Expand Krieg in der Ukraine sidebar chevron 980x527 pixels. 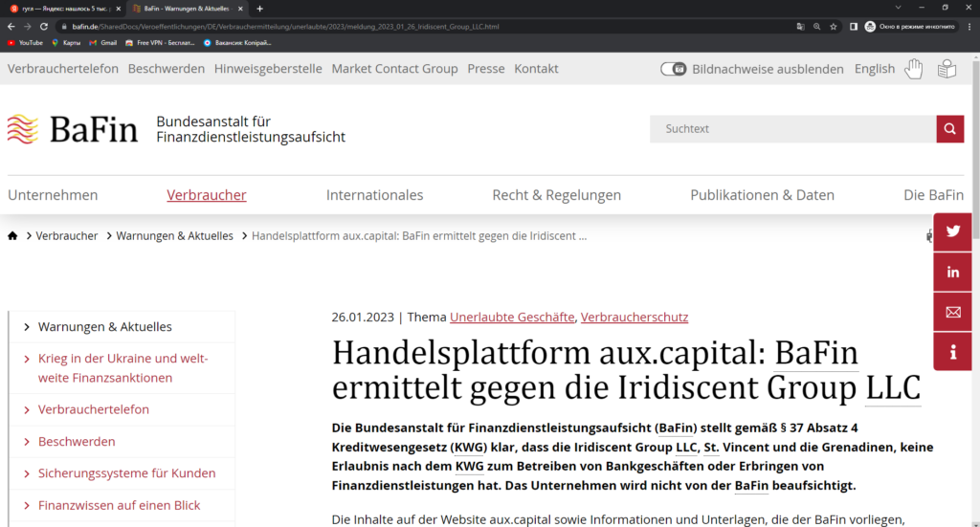(26, 359)
